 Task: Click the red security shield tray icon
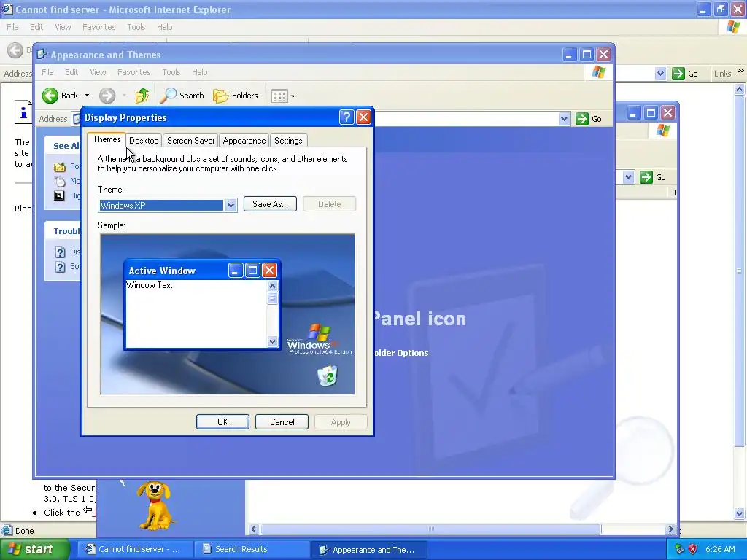click(693, 549)
